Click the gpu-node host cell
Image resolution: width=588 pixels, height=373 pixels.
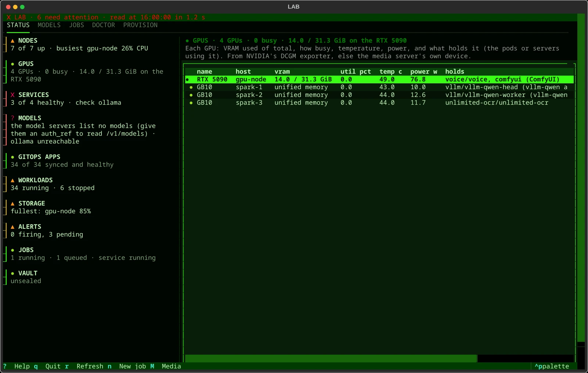tap(251, 79)
